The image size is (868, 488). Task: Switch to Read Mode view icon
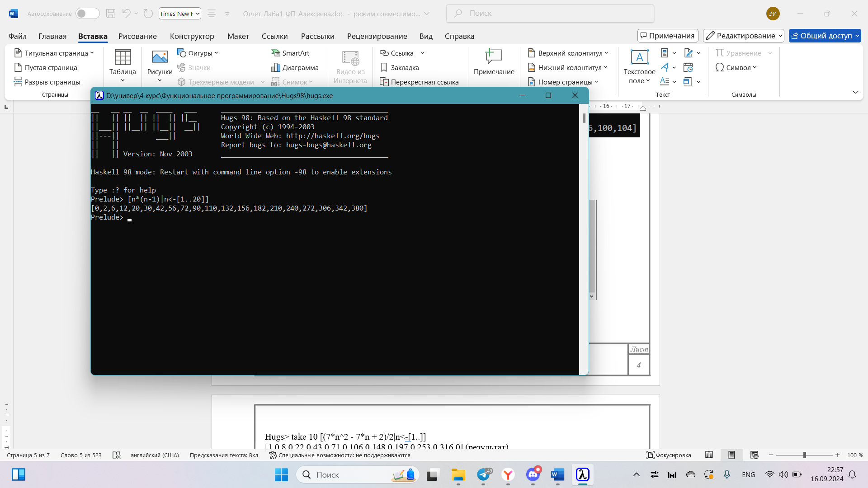point(709,455)
